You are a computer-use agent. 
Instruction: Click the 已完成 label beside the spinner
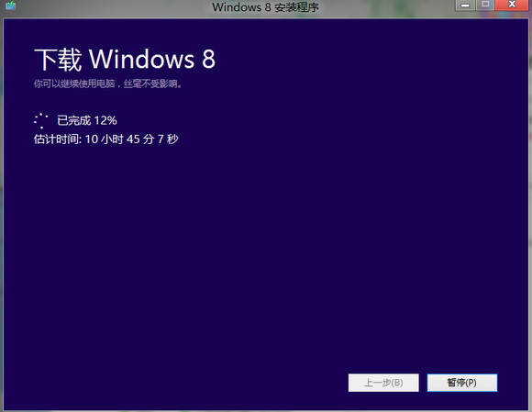(x=74, y=120)
